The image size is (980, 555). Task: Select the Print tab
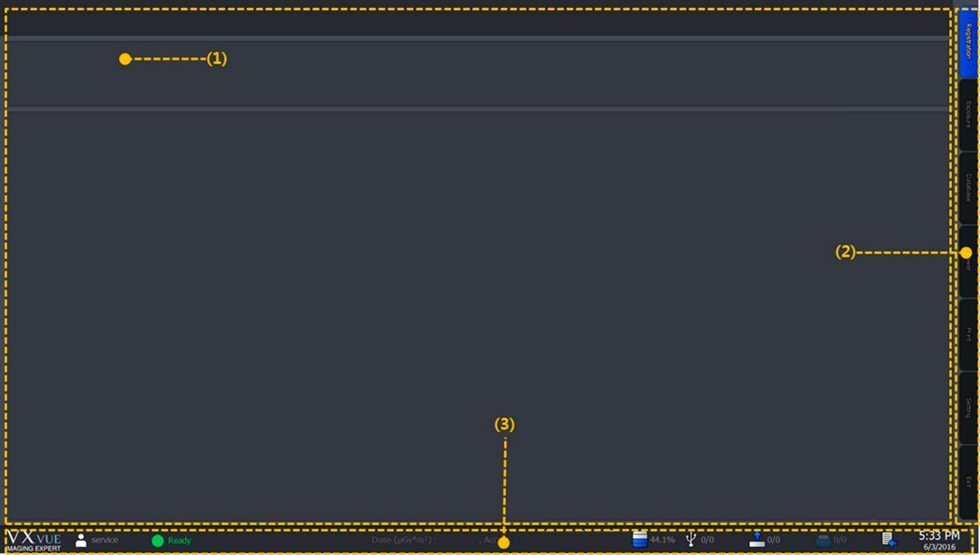click(968, 334)
